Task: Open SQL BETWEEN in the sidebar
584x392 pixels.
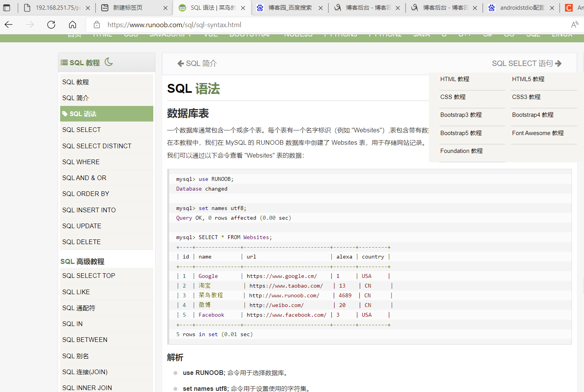Action: click(x=107, y=340)
